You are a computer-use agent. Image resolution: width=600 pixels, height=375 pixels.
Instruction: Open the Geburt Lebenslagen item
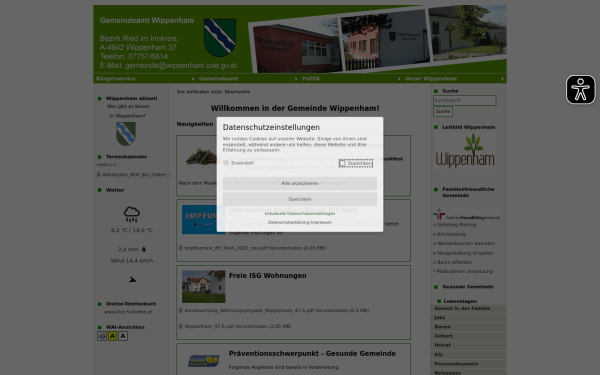(x=468, y=336)
